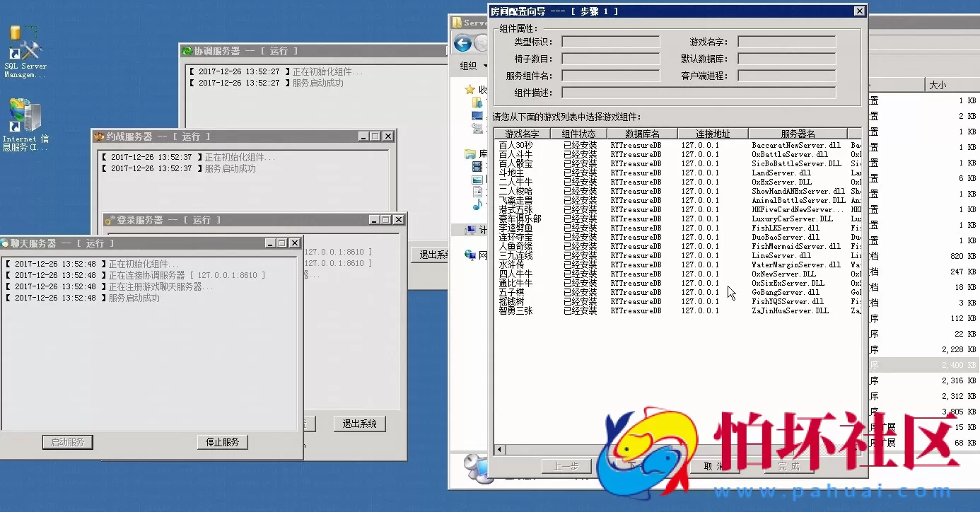The image size is (980, 512).
Task: Click the 数据库名 column header
Action: pos(642,134)
